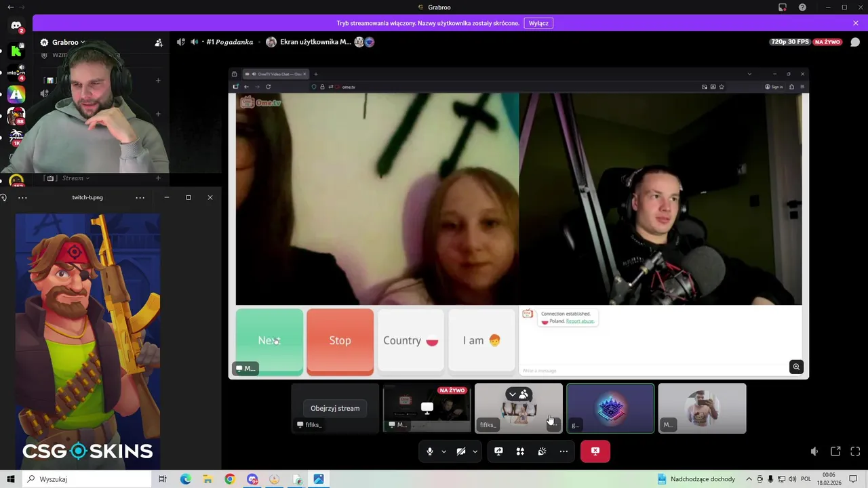Screen dimensions: 868x488
Task: Open microphone input options arrow
Action: [444, 451]
